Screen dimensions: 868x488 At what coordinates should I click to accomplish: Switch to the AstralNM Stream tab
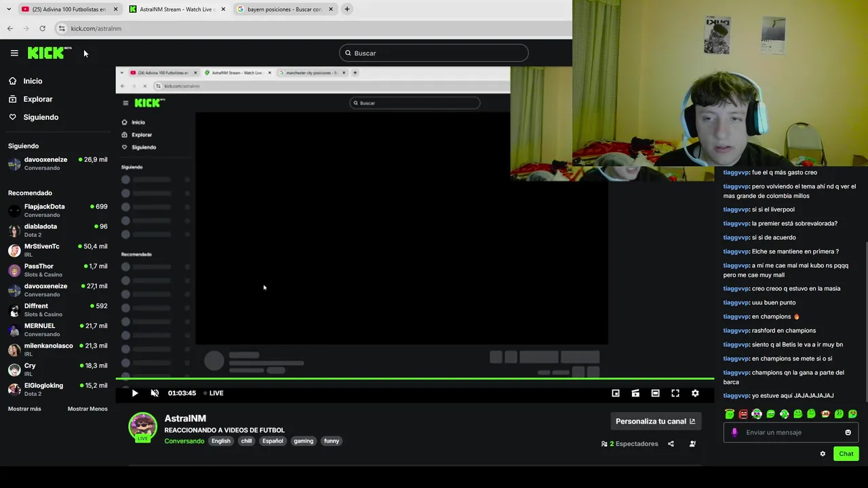tap(176, 9)
